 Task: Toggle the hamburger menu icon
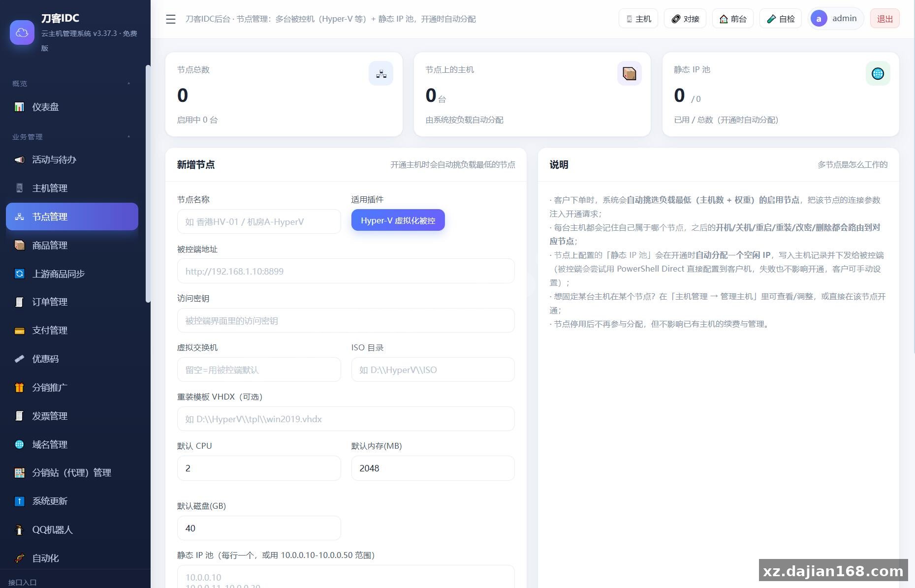point(171,19)
